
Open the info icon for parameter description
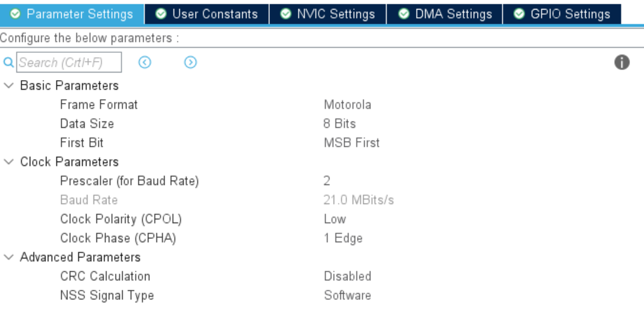tap(622, 62)
